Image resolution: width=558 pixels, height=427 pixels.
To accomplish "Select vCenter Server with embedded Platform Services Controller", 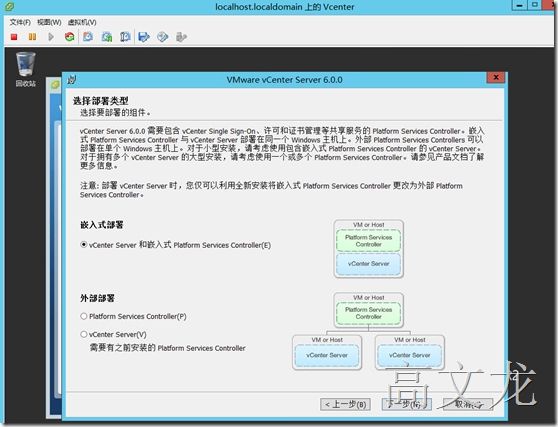I will pyautogui.click(x=176, y=245).
